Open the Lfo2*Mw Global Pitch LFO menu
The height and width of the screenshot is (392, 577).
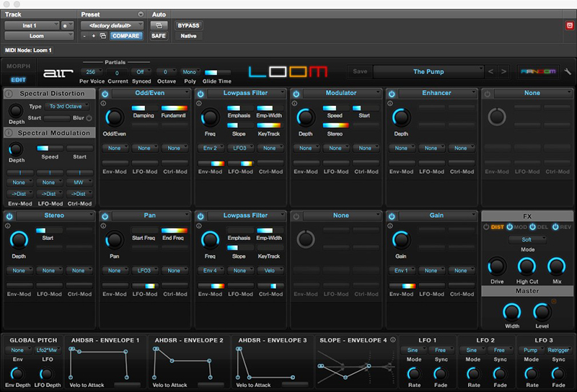coord(48,349)
